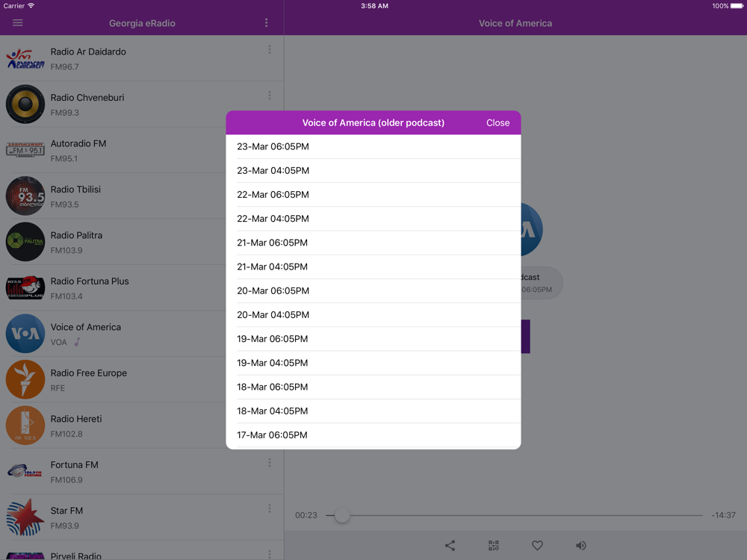Select podcast 17-Mar 06:05PM
This screenshot has width=747, height=560.
[x=373, y=435]
